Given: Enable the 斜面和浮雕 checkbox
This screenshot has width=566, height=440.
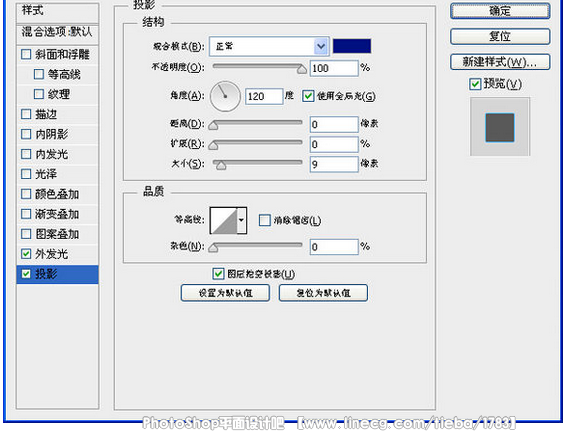Looking at the screenshot, I should tap(26, 55).
